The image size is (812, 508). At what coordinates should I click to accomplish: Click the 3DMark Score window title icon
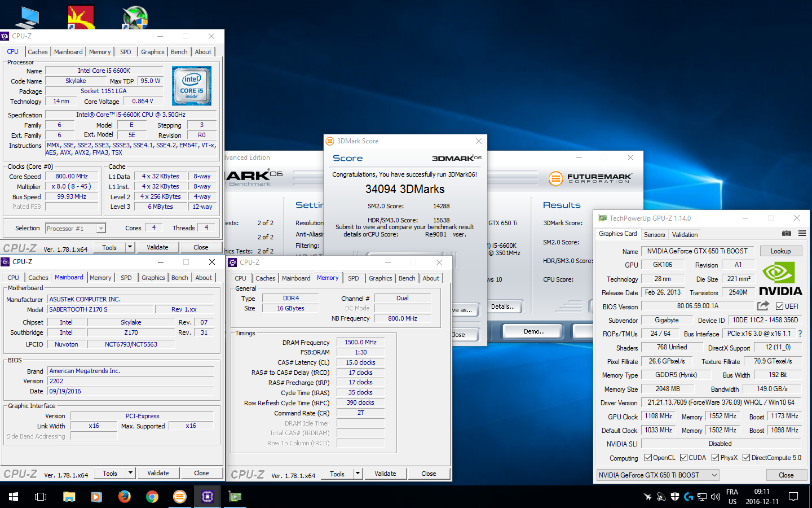click(330, 141)
